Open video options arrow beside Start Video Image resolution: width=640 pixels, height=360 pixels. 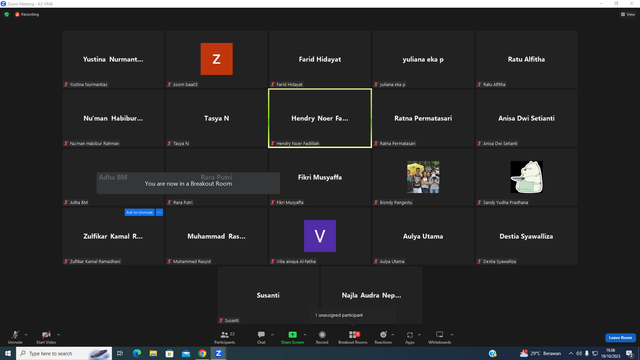coord(58,335)
